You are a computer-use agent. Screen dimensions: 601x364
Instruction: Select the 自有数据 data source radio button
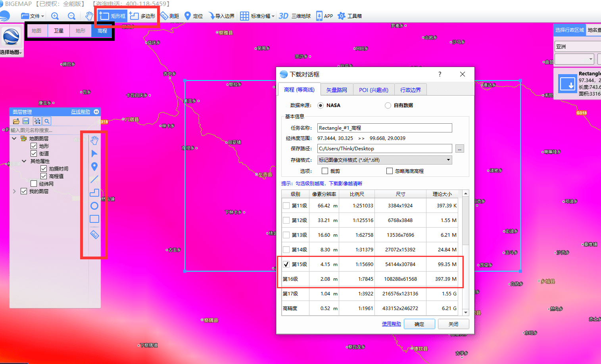tap(388, 105)
